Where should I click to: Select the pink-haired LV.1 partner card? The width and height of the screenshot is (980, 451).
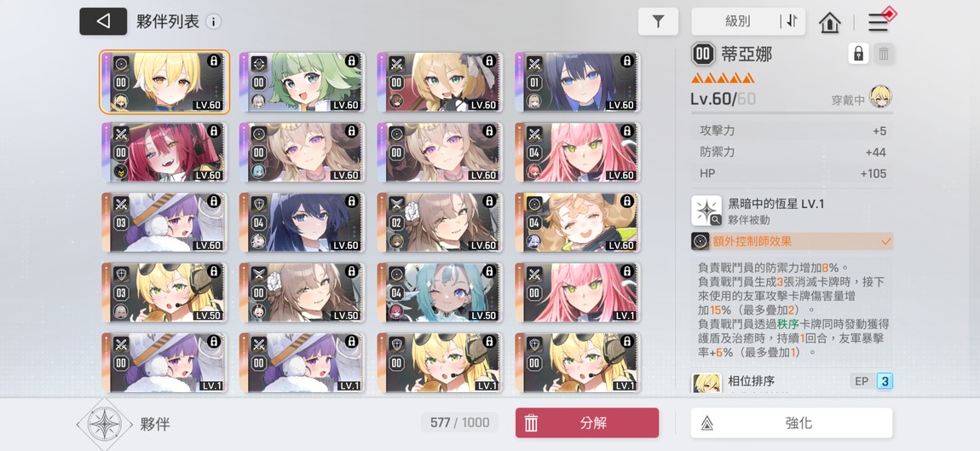(578, 292)
